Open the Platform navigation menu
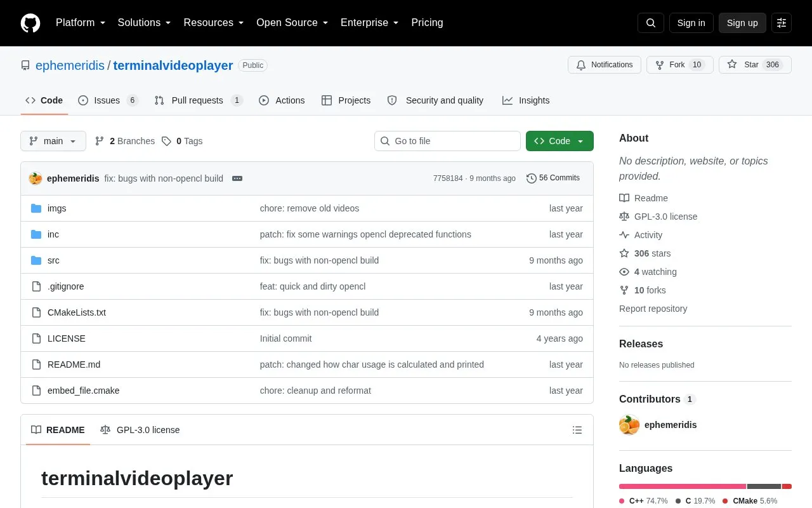The height and width of the screenshot is (508, 812). (x=81, y=23)
